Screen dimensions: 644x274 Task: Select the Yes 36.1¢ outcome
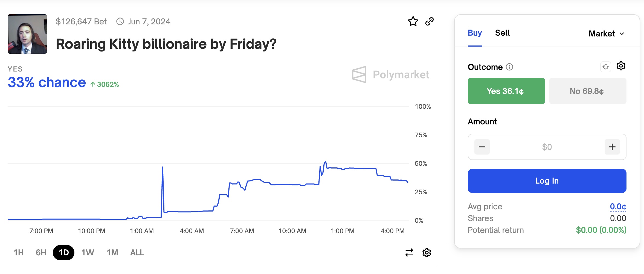pyautogui.click(x=506, y=91)
